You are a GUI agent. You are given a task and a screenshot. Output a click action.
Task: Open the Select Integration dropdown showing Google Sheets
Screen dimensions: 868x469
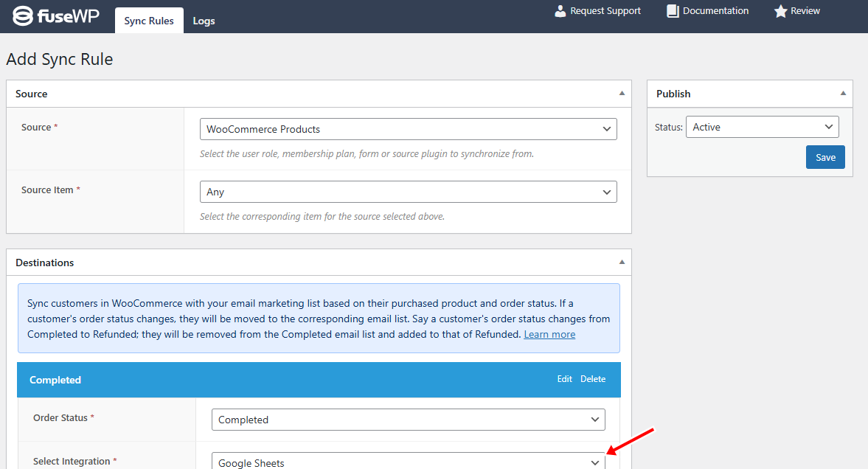[408, 462]
